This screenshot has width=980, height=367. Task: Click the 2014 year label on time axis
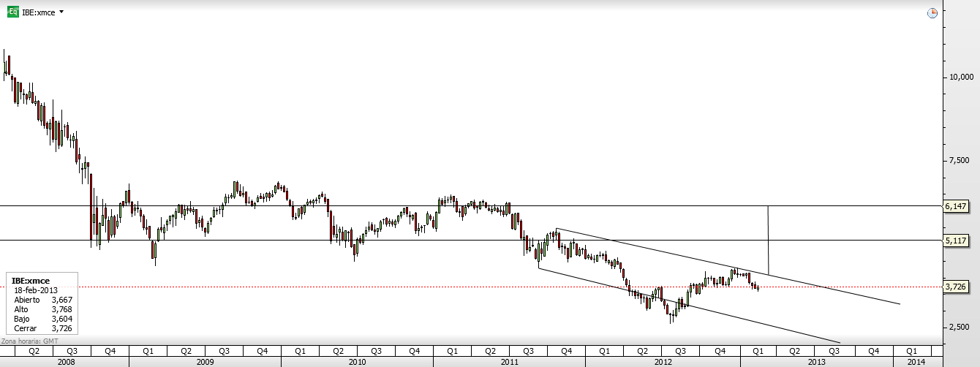[916, 362]
